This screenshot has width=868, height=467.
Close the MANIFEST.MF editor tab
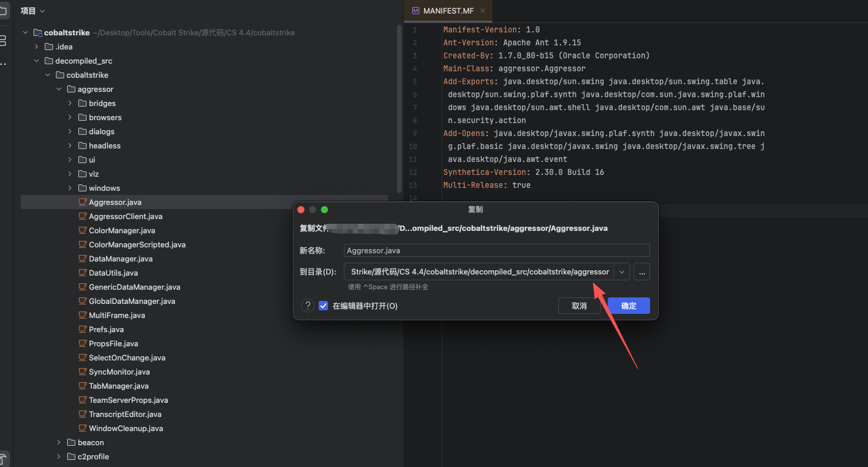[x=483, y=11]
